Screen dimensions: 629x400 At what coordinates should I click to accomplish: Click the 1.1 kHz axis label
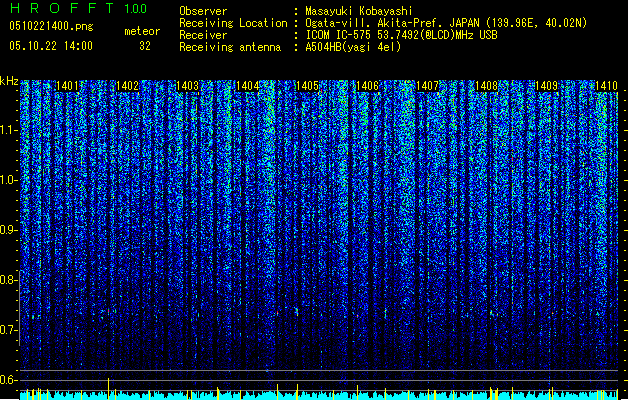pos(8,130)
